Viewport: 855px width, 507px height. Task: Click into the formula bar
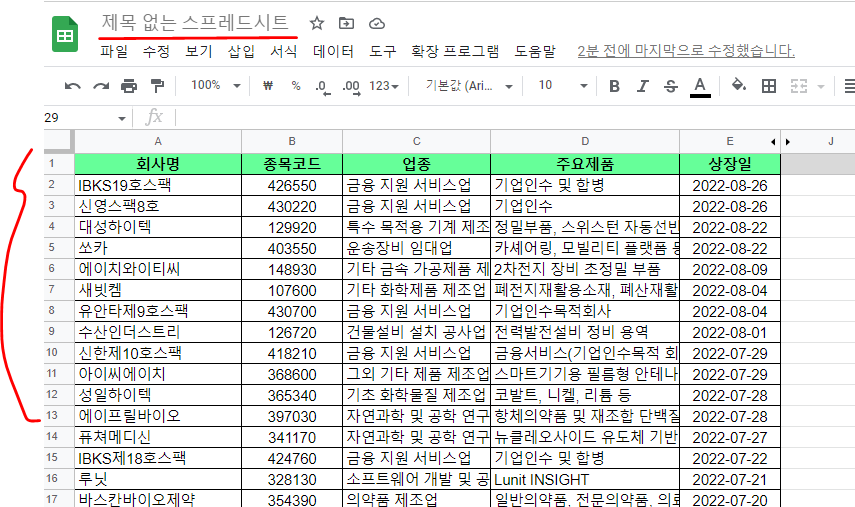tap(513, 117)
